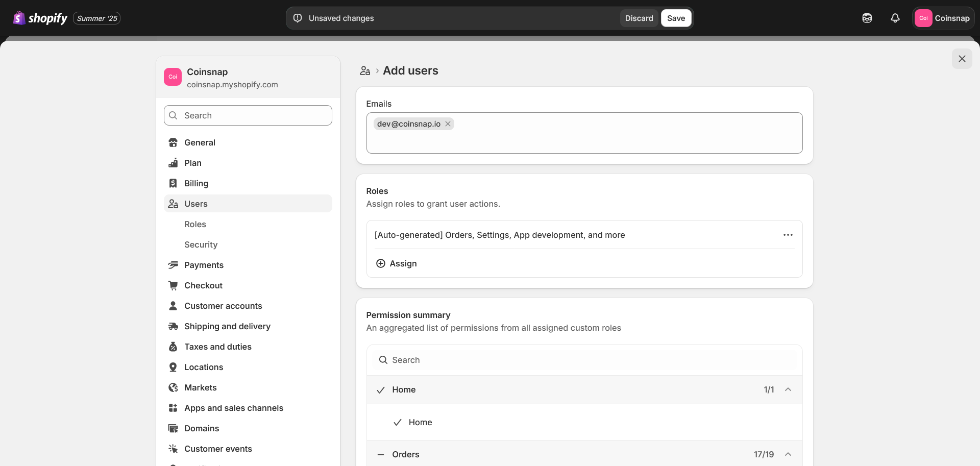Screen dimensions: 980x466
Task: Open the notifications bell
Action: [x=895, y=18]
